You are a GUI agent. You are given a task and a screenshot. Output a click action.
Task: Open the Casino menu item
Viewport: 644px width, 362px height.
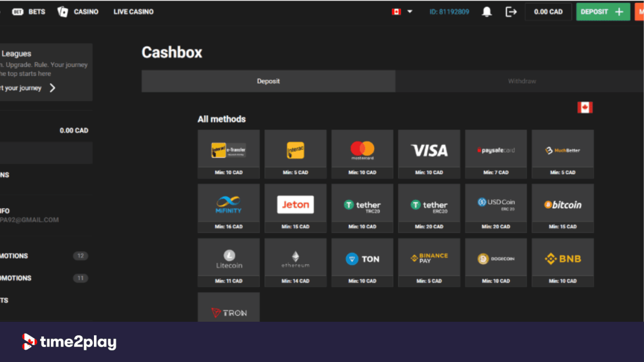[78, 12]
